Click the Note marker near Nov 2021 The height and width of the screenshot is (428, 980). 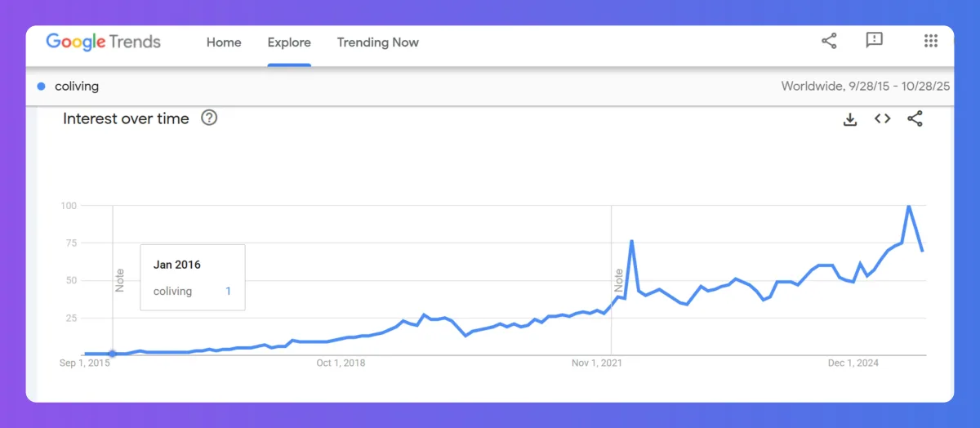click(619, 280)
